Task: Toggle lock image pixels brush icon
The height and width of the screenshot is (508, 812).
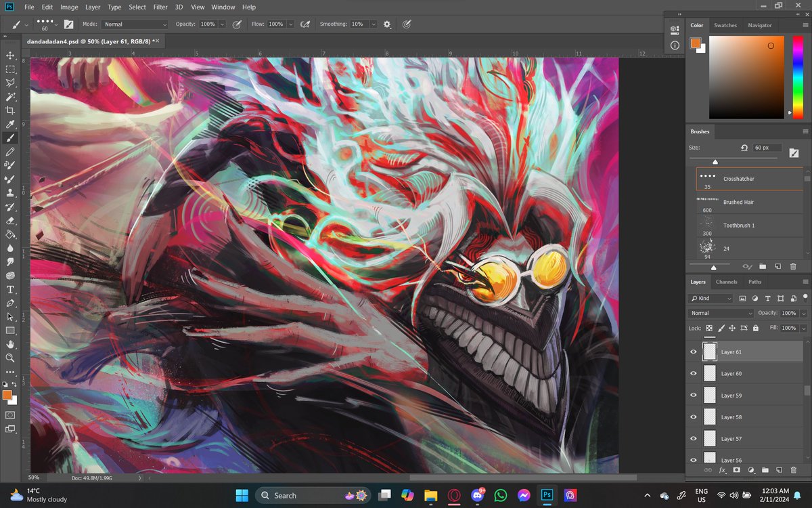Action: pyautogui.click(x=721, y=328)
